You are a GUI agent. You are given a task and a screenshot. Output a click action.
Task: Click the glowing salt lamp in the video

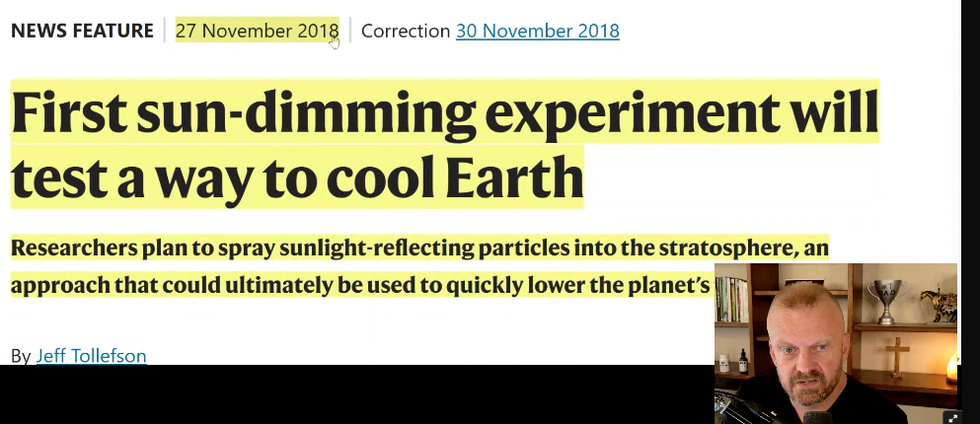coord(951,369)
